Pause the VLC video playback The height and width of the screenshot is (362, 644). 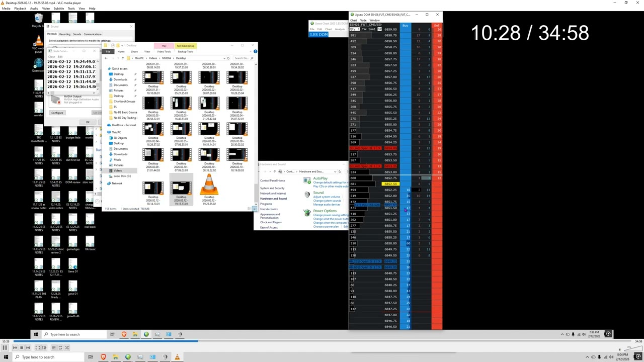tap(5, 347)
